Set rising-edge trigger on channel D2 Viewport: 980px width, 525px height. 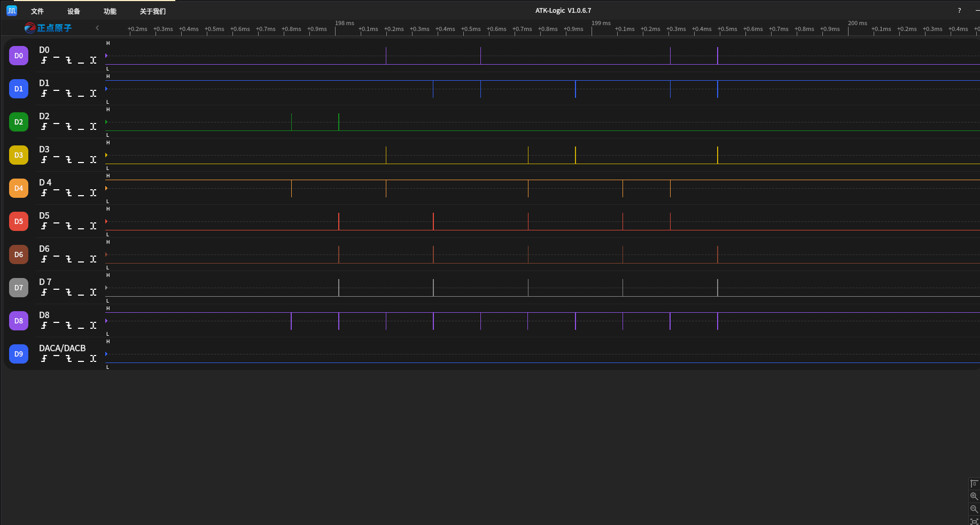point(44,127)
